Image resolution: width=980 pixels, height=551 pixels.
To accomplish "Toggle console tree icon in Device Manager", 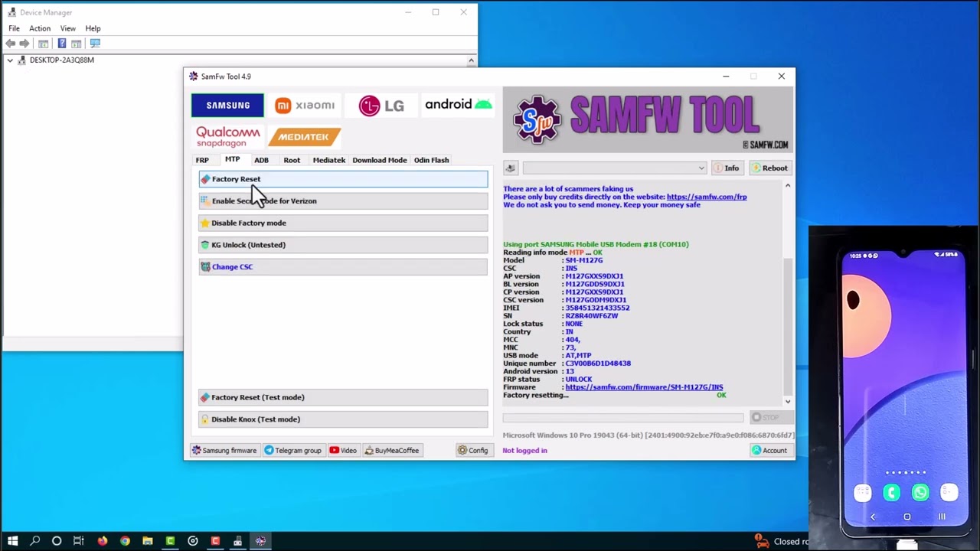I will pos(44,44).
